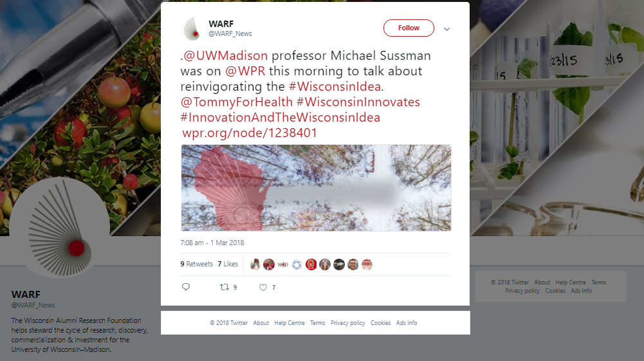Open Help Centre in white footer
Viewport: 644px width, 361px height.
click(290, 323)
